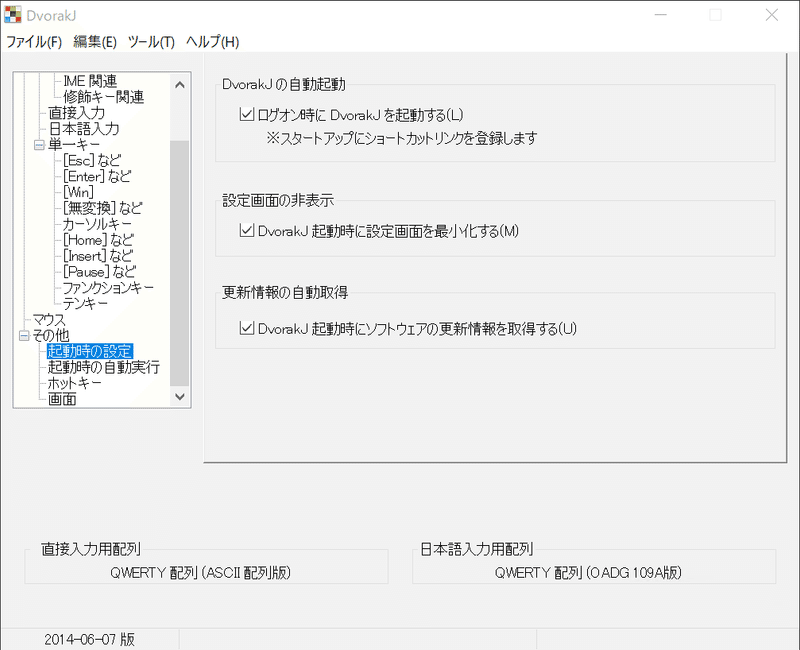Toggle ソフトウェアの更新情報を取得する checkbox

tap(246, 328)
